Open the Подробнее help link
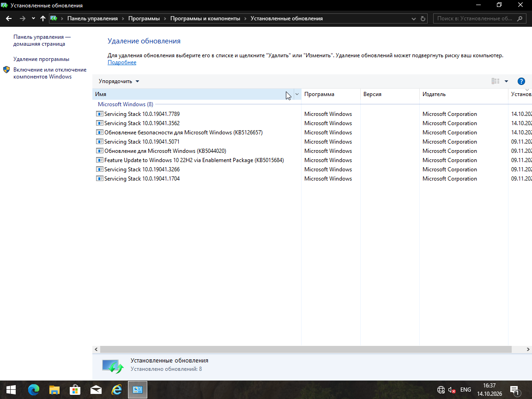 point(122,62)
